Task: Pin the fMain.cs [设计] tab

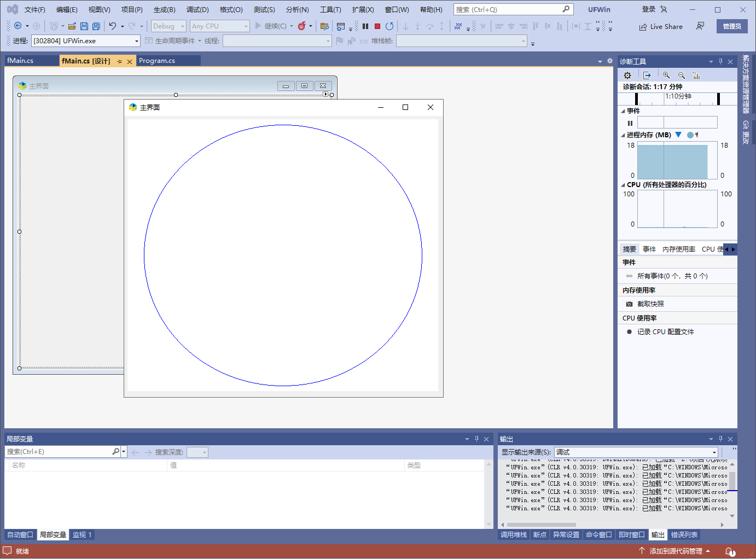Action: click(x=119, y=61)
